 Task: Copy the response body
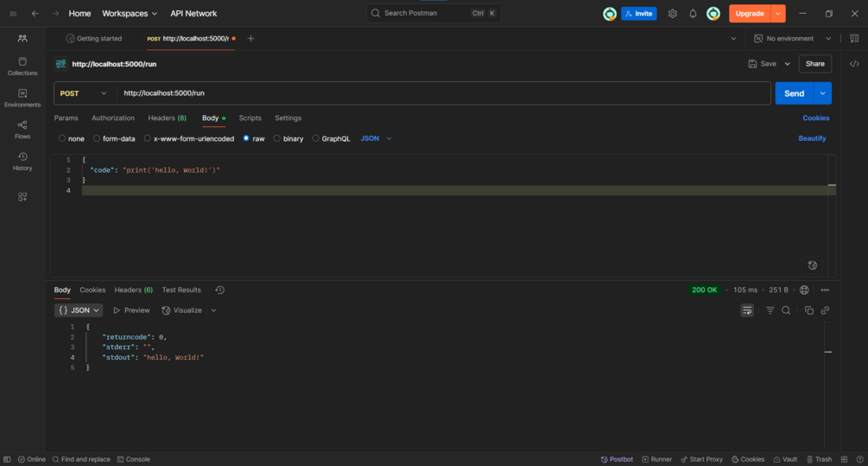(x=808, y=310)
